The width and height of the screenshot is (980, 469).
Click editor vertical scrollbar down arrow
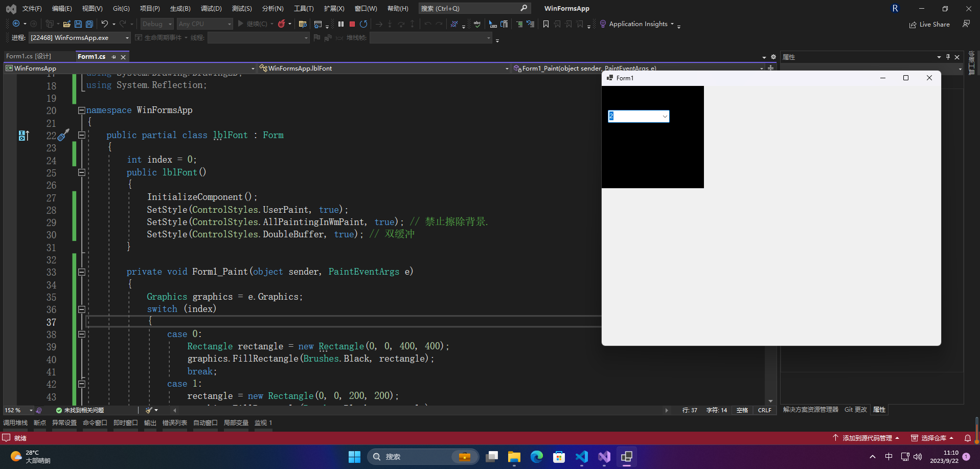click(x=770, y=401)
